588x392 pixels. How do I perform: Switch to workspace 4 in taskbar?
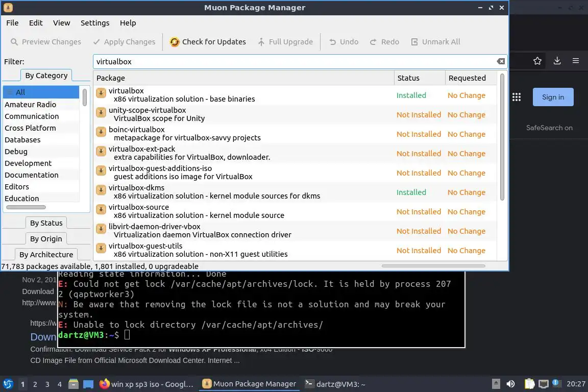coord(59,384)
